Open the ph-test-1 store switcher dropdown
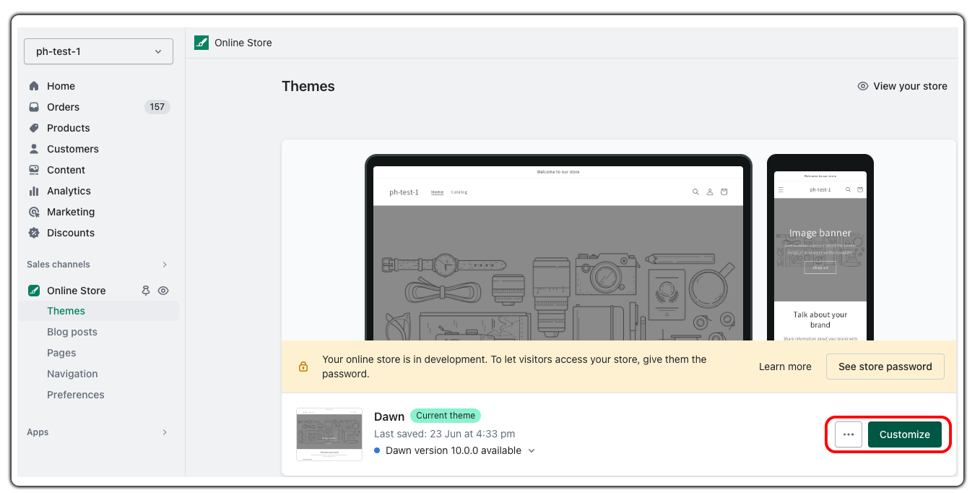Image resolution: width=980 pixels, height=493 pixels. 98,51
